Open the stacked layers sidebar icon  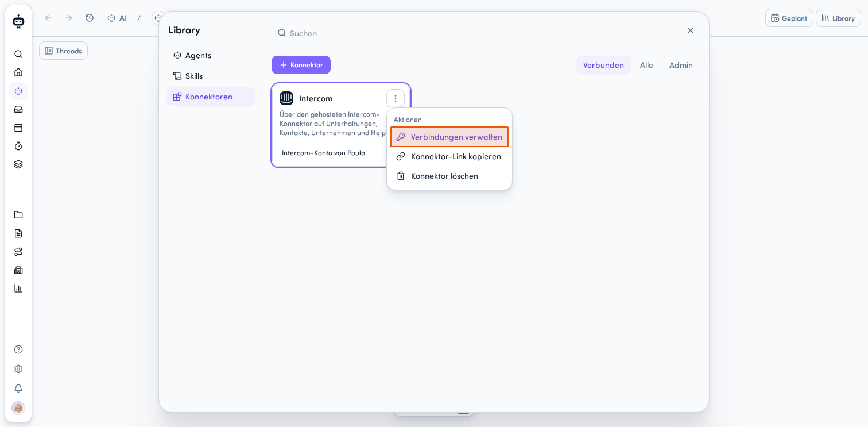point(18,164)
